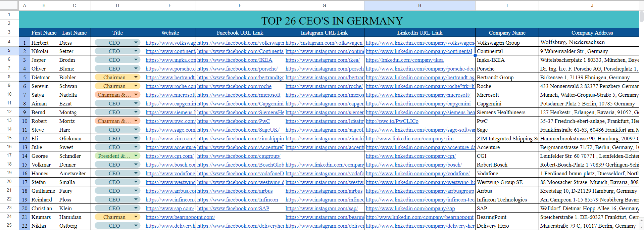
Task: Open the President & dropdown for George Schindler
Action: (x=136, y=156)
